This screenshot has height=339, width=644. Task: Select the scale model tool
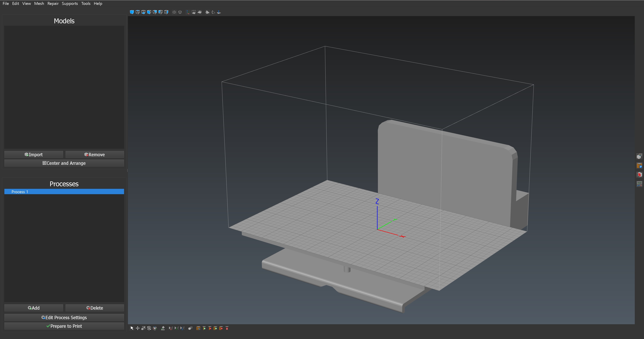(x=144, y=328)
